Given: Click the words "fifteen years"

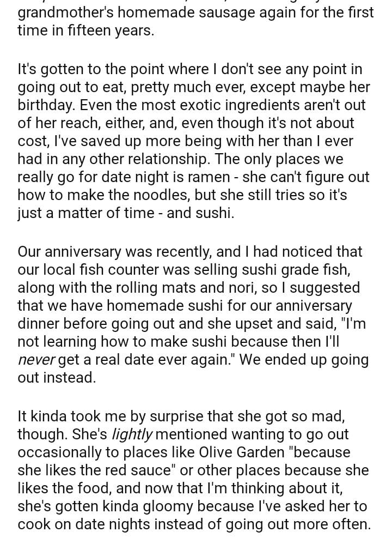Looking at the screenshot, I should point(108,31).
